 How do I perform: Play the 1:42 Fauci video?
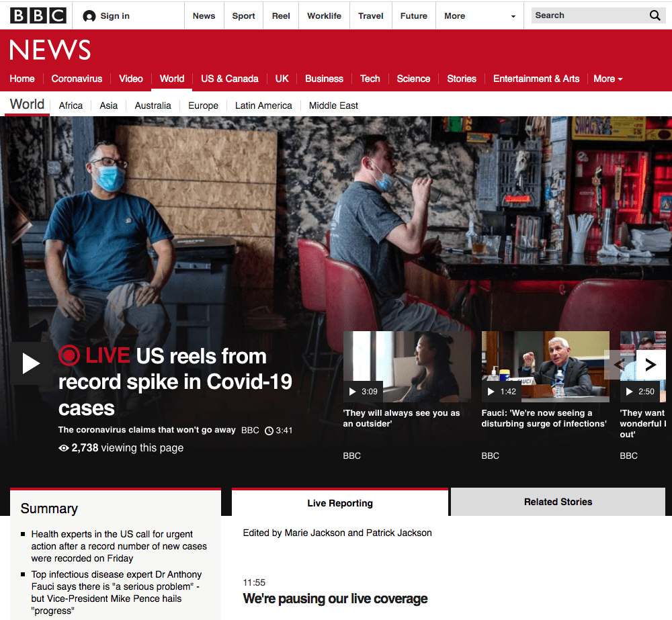pyautogui.click(x=491, y=392)
